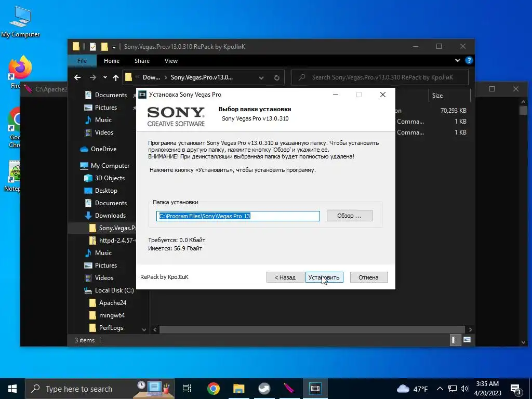Image resolution: width=532 pixels, height=399 pixels.
Task: Select Sony.Vegas.P folder in tree
Action: coord(112,228)
